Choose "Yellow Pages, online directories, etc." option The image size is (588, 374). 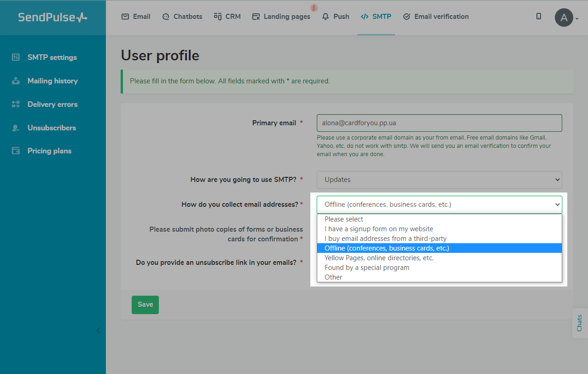pyautogui.click(x=439, y=258)
